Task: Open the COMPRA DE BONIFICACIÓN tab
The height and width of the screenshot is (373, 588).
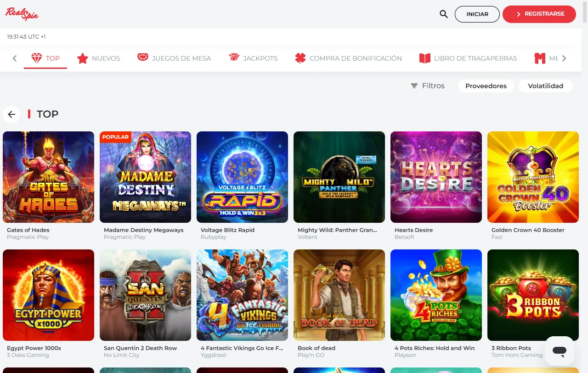Action: 349,58
